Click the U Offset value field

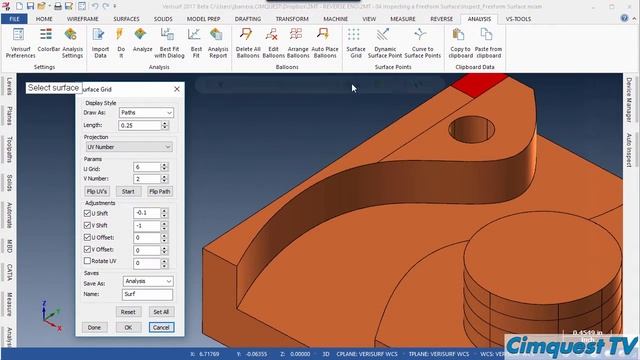[147, 238]
